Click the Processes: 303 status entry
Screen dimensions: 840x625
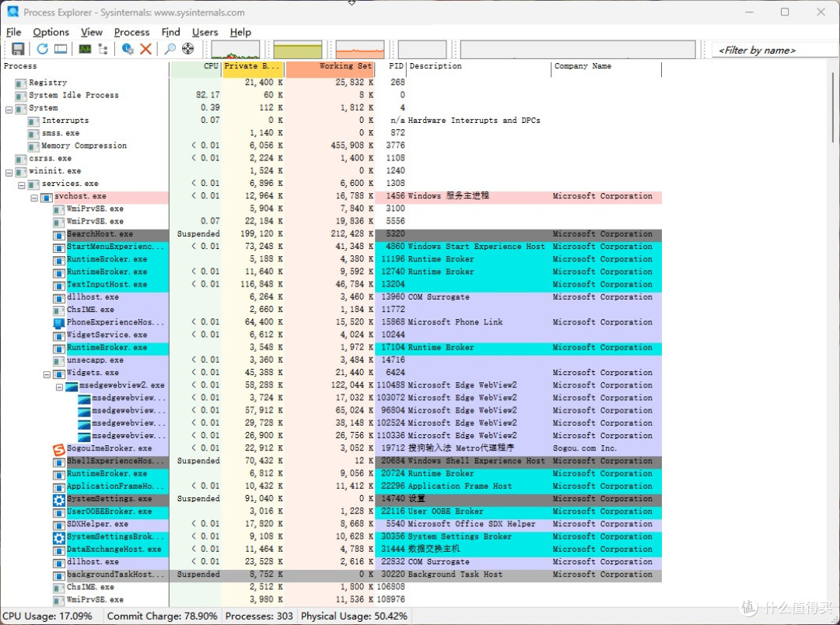pyautogui.click(x=259, y=616)
